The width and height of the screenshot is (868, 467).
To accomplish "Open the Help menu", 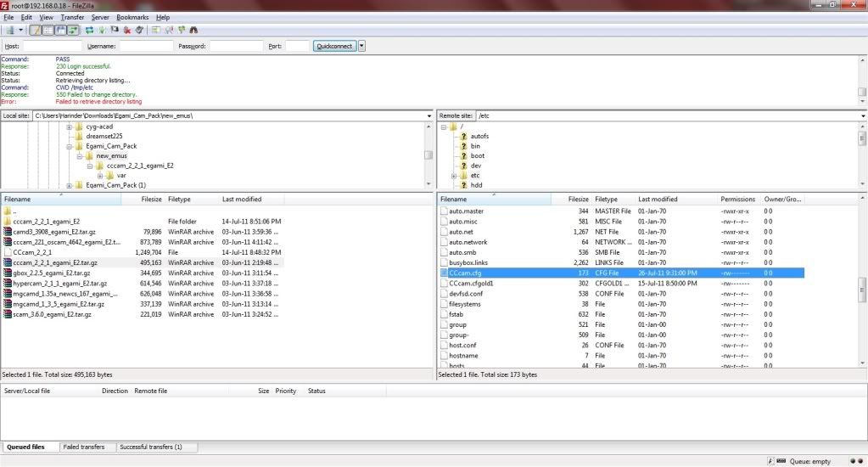I will coord(163,17).
